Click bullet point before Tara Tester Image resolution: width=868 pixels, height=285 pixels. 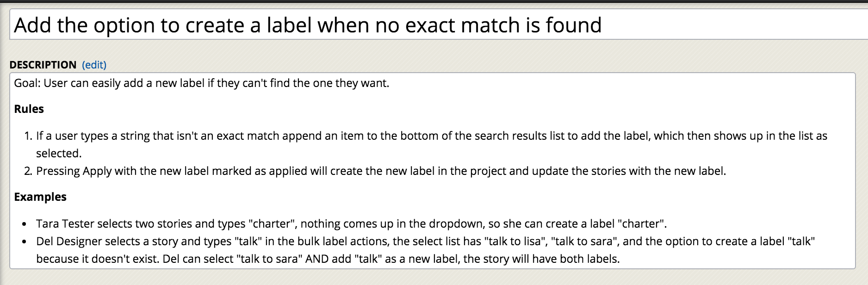(x=24, y=224)
